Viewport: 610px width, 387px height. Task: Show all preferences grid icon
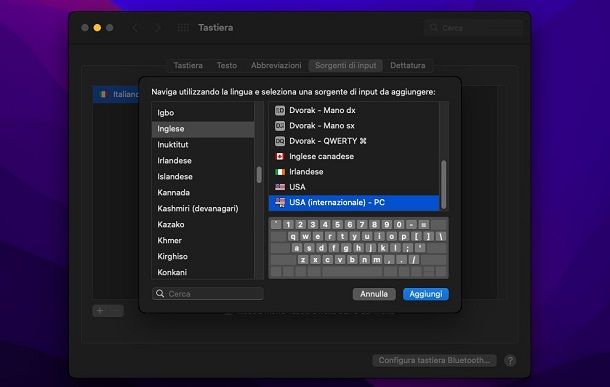[183, 28]
